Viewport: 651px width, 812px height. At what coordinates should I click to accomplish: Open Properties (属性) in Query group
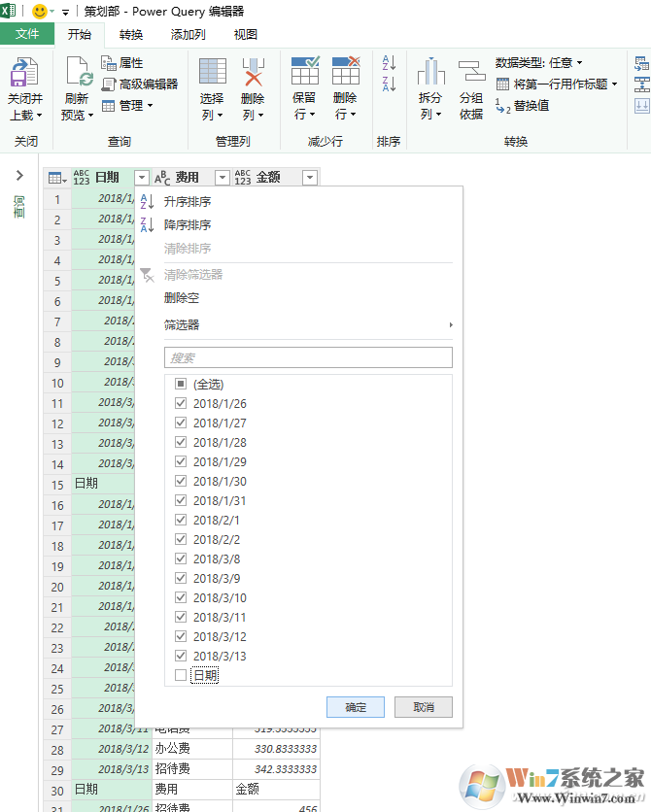[x=121, y=63]
